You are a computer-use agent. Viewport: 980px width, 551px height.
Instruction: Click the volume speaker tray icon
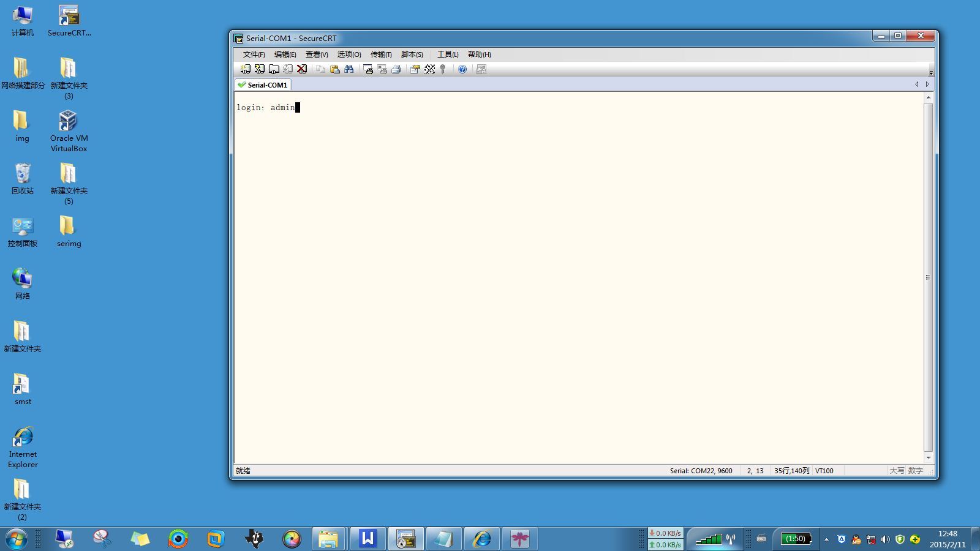[x=885, y=539]
